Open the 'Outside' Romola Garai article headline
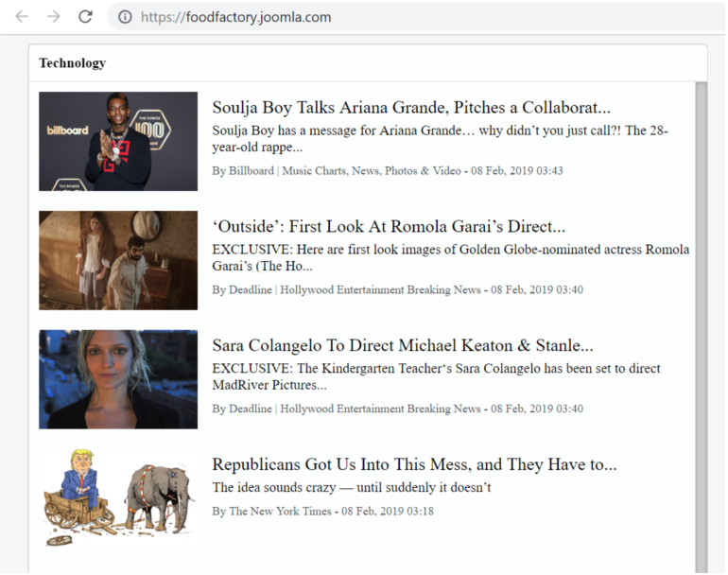 pyautogui.click(x=388, y=227)
